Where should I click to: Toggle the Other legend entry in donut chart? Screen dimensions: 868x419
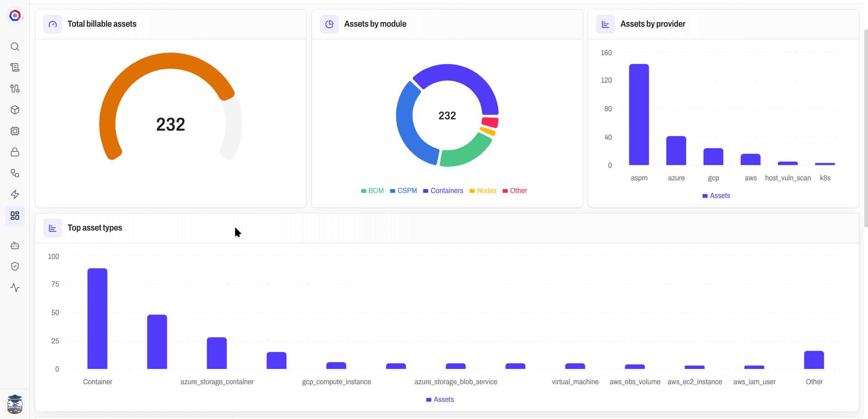click(514, 191)
